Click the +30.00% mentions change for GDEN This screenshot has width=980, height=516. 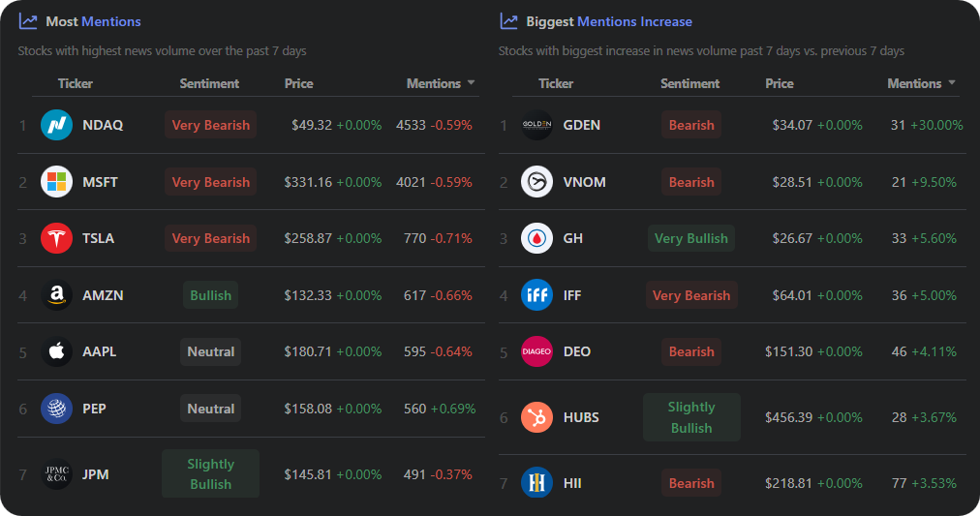936,125
